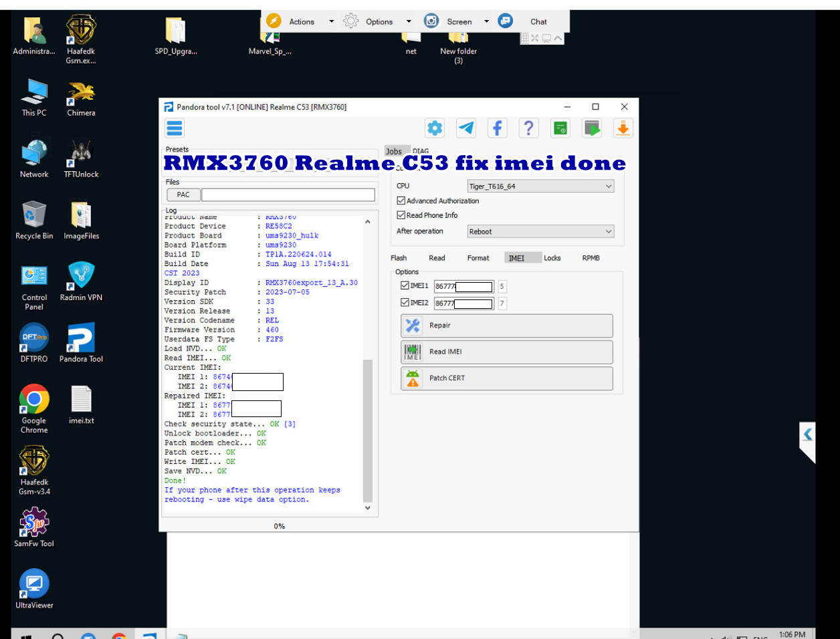Open Haafedk Gsm-v3.4 desktop shortcut
Image resolution: width=840 pixels, height=639 pixels.
tap(34, 471)
